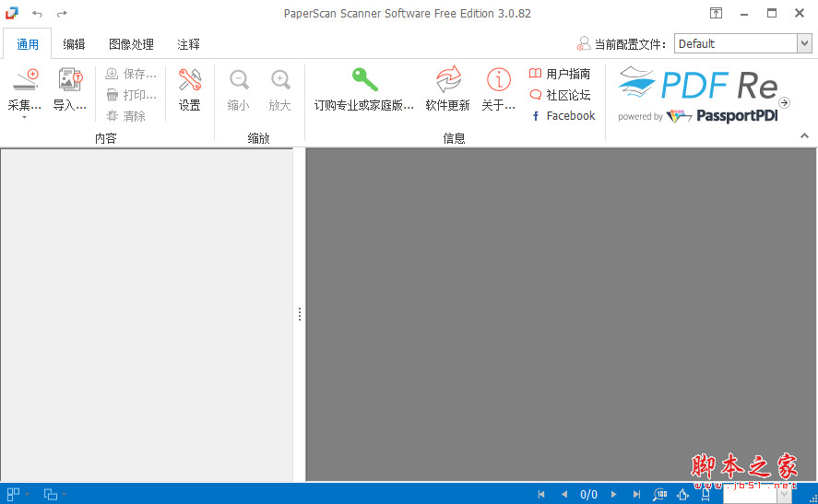This screenshot has width=818, height=504.
Task: Click the 缩小 zoom out magnifier
Action: click(239, 80)
